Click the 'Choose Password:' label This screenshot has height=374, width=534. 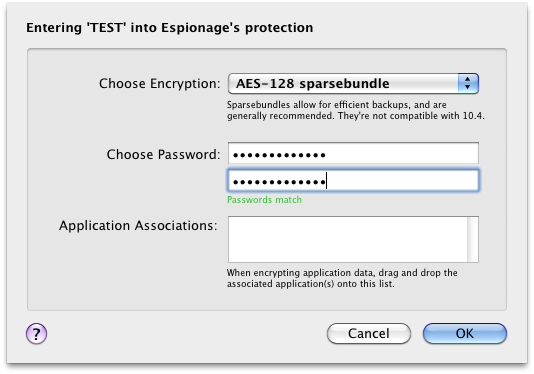coord(163,154)
